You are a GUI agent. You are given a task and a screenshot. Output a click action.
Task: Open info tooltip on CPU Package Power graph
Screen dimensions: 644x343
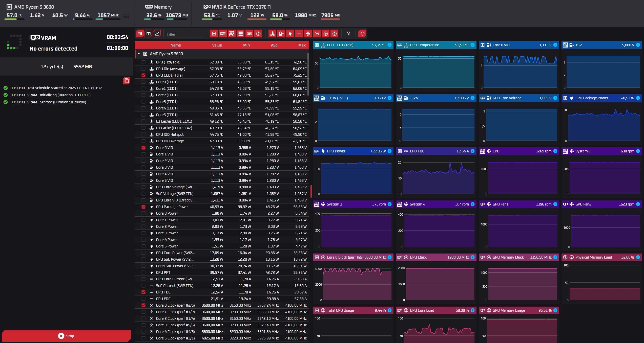(x=638, y=98)
